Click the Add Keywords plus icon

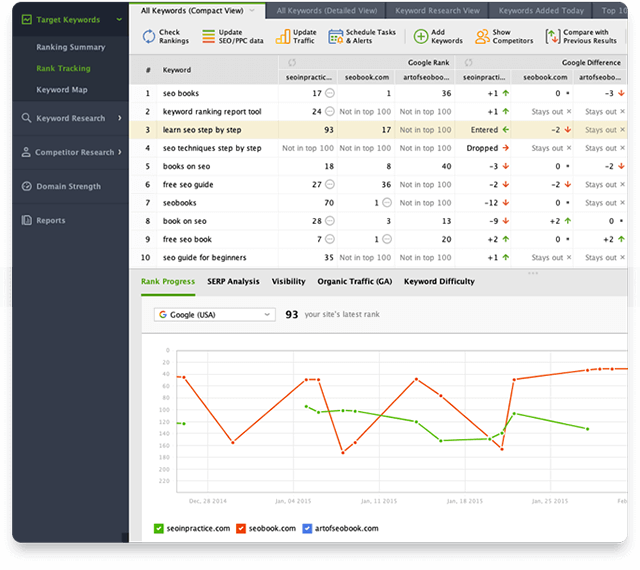(x=421, y=36)
